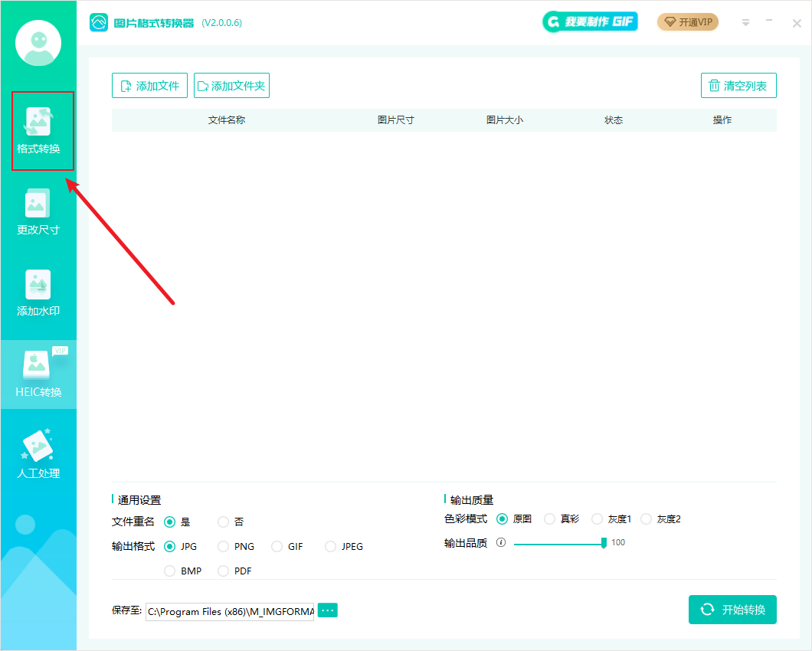Switch to 更改尺寸 mode
Screen dimensions: 812x651
click(38, 212)
